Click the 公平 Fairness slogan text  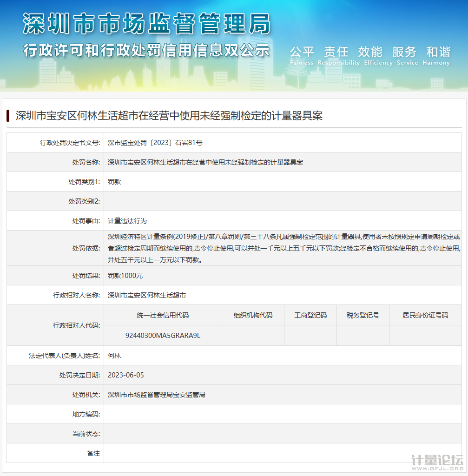[302, 52]
